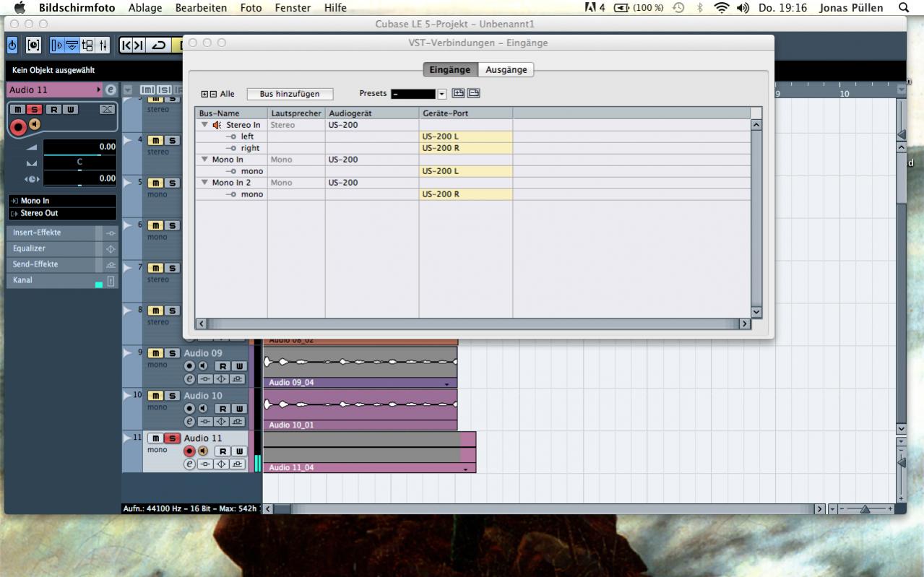
Task: Expand all buses with the plus icon
Action: [x=204, y=94]
